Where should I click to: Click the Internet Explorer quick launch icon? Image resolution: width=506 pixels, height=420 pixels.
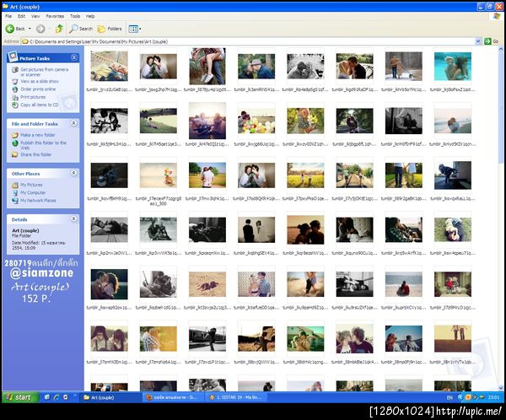[x=57, y=397]
